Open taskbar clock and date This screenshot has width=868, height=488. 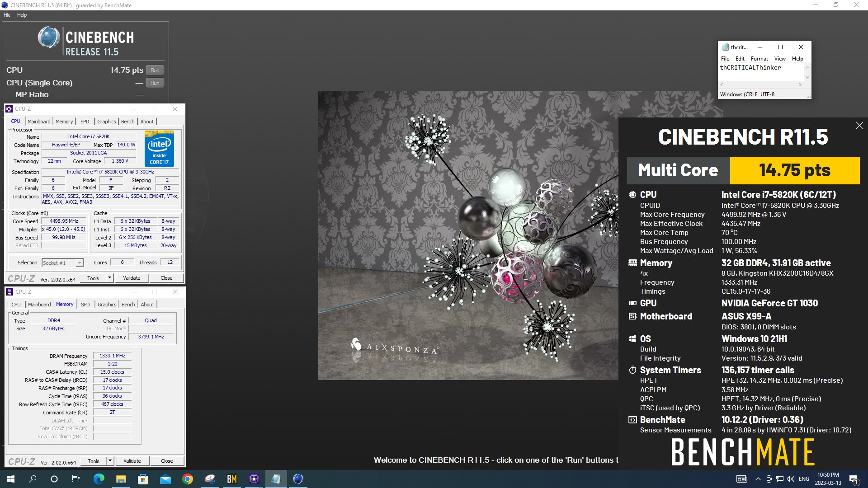coord(828,479)
